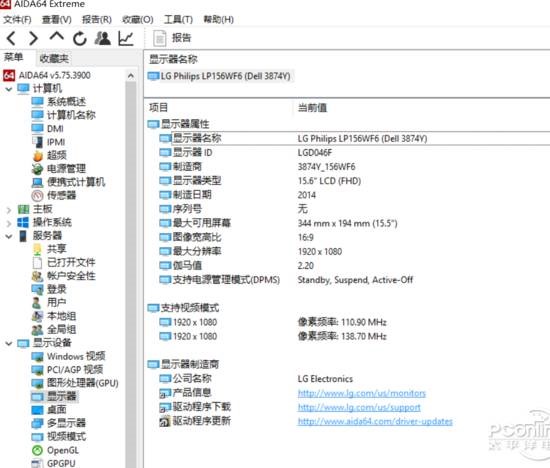This screenshot has height=468, width=550.
Task: Go up one level with the up arrow
Action: (56, 36)
